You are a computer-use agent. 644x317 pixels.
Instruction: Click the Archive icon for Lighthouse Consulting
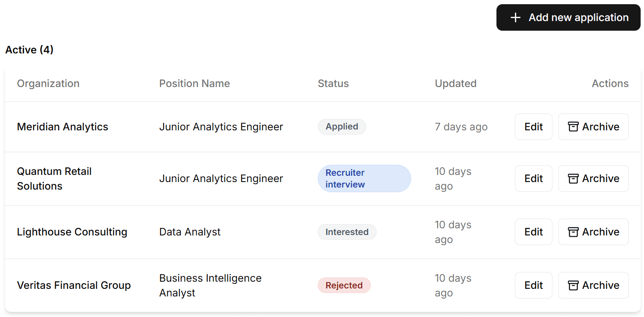tap(573, 232)
